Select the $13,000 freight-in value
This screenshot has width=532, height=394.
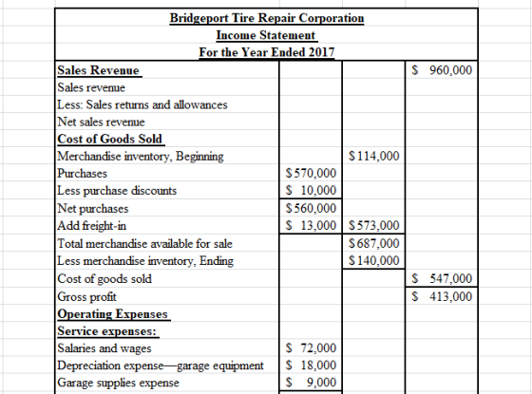(x=311, y=226)
